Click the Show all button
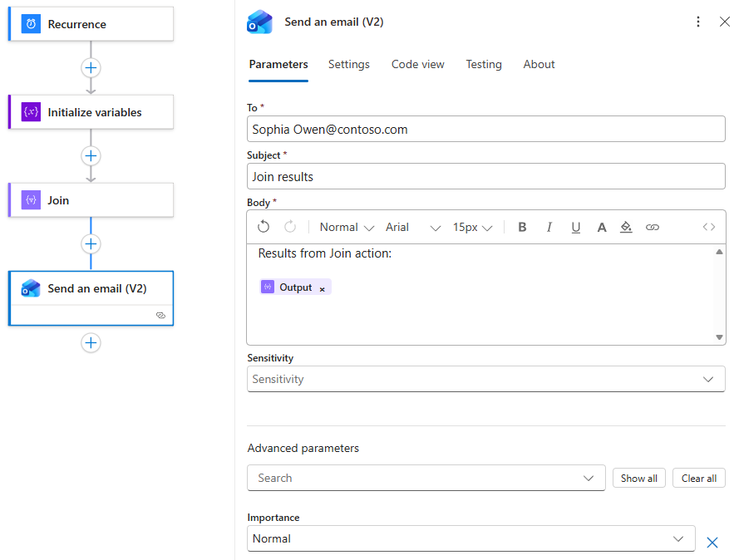 639,478
